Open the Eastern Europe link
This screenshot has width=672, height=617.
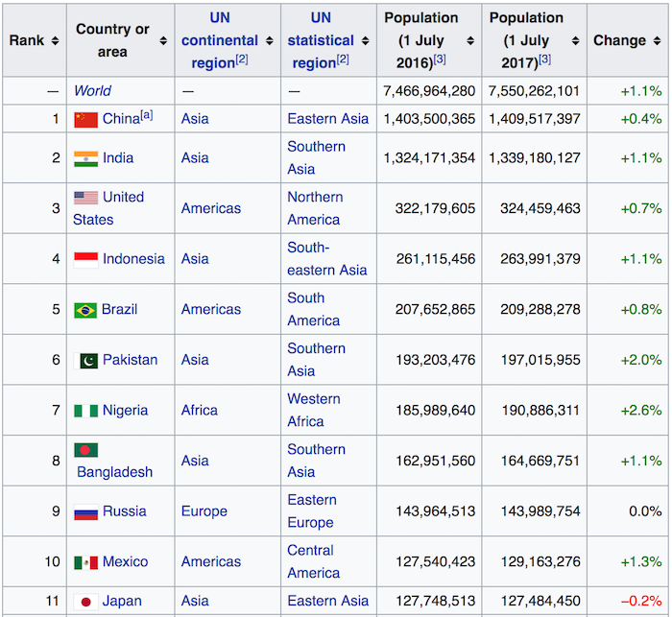pyautogui.click(x=312, y=511)
